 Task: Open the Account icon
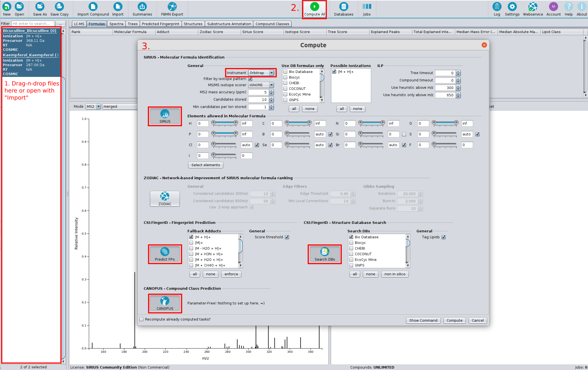(553, 7)
